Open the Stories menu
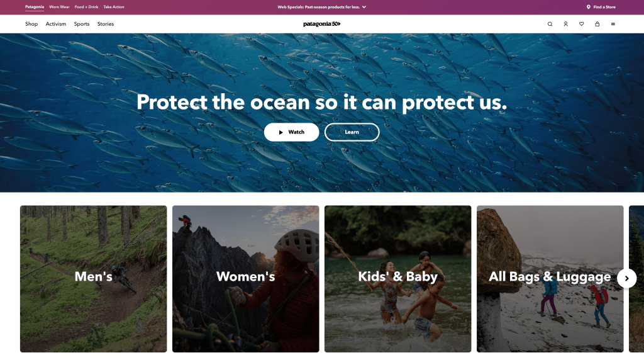Viewport: 644px width, 360px height. pos(106,24)
